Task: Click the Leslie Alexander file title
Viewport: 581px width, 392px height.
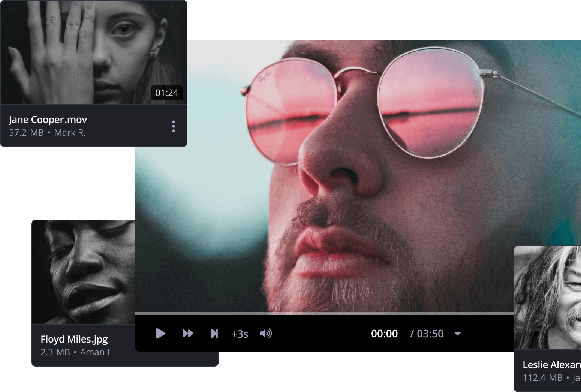Action: click(551, 365)
